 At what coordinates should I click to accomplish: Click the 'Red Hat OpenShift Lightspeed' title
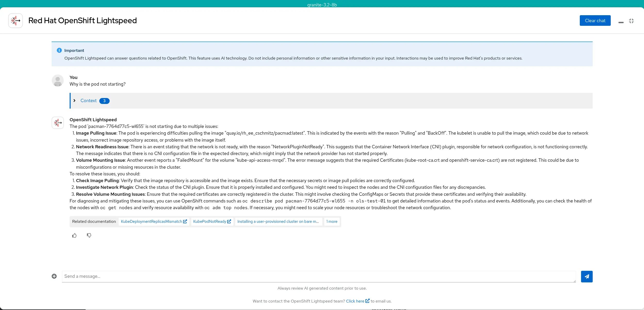(x=83, y=21)
